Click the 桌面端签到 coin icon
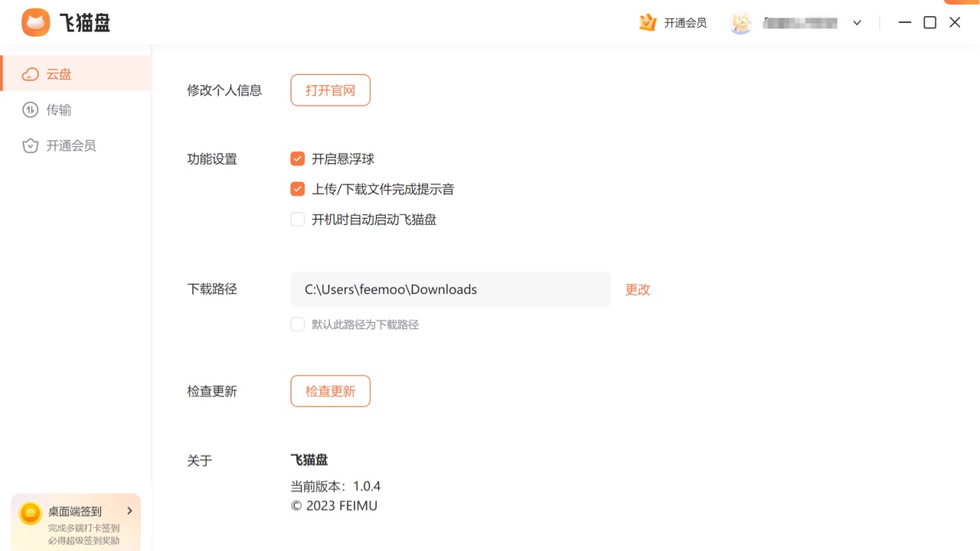 [x=31, y=511]
